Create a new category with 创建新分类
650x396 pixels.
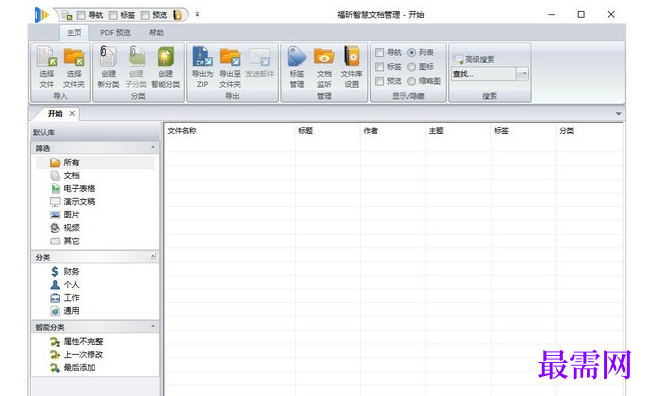pos(108,67)
